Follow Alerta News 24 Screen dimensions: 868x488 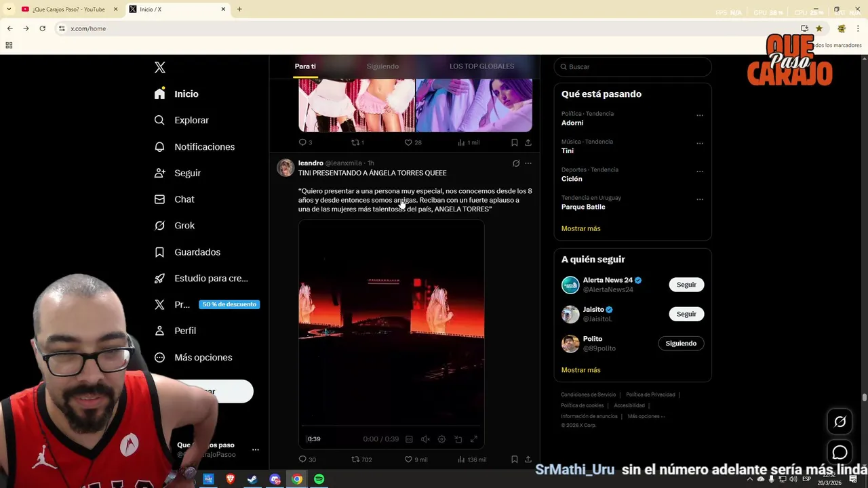(686, 285)
